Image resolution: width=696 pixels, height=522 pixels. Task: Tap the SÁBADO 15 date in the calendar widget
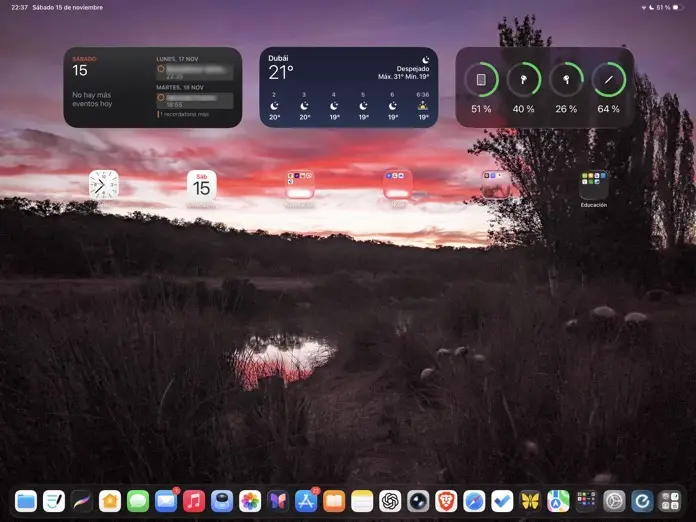click(x=84, y=67)
